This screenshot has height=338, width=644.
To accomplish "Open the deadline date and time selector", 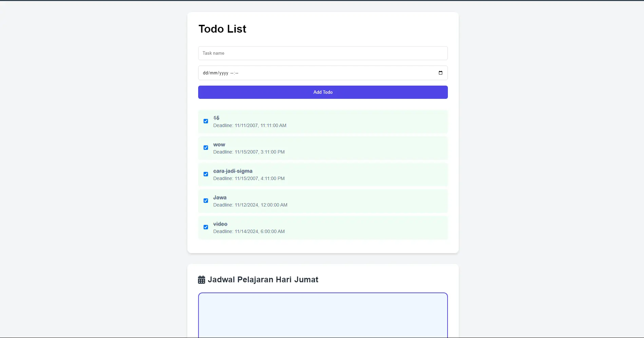I will tap(305, 73).
